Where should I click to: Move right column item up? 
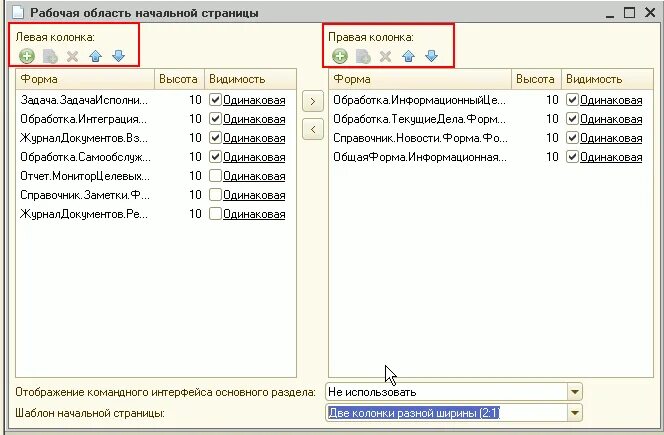[409, 56]
